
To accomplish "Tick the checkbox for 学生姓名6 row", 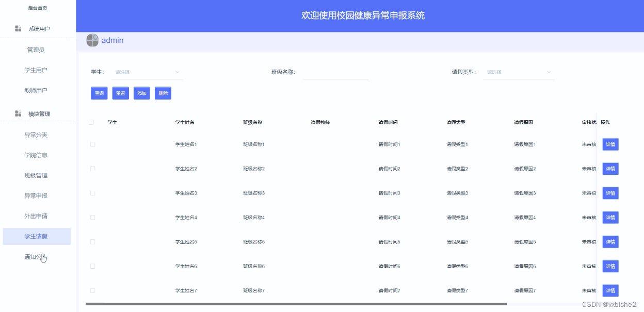I will click(92, 266).
